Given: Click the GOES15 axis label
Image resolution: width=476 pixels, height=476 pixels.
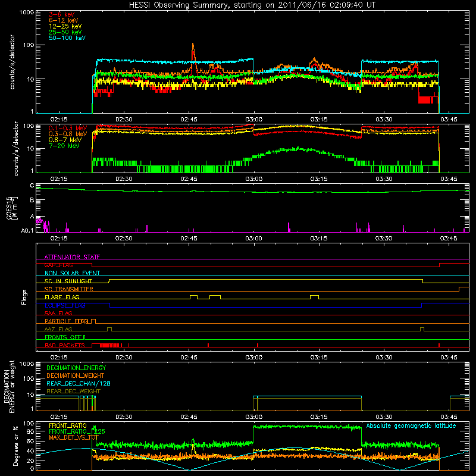Looking at the screenshot, I should 12,208.
